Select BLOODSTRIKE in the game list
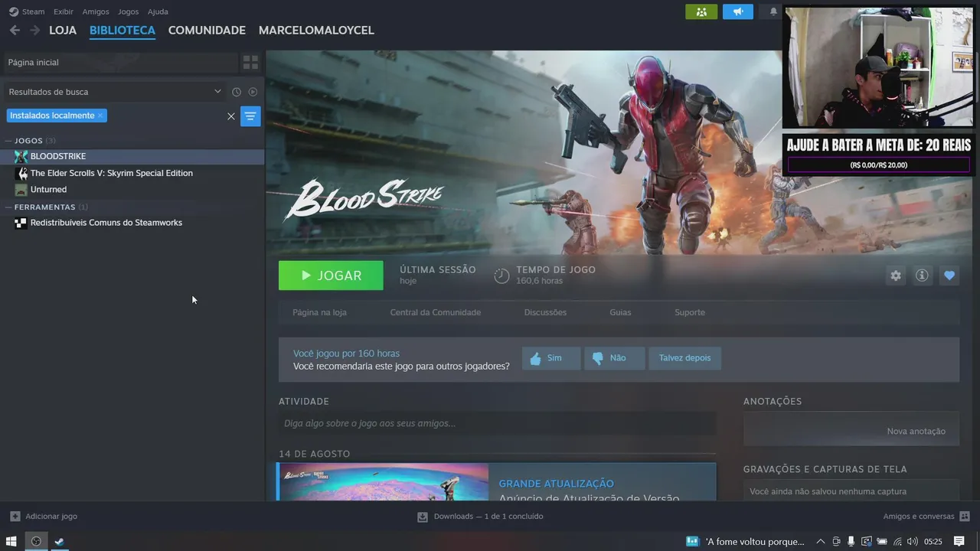This screenshot has width=980, height=551. [58, 156]
